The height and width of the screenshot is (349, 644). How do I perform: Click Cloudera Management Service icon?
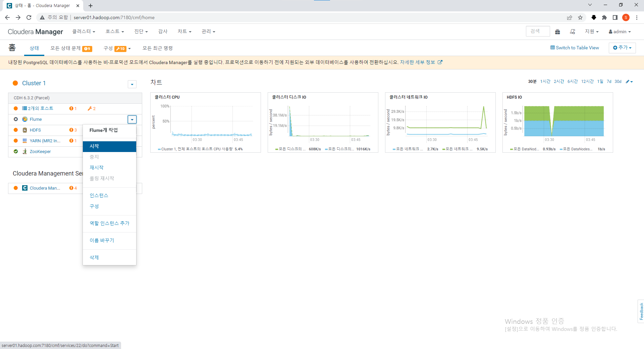[25, 188]
